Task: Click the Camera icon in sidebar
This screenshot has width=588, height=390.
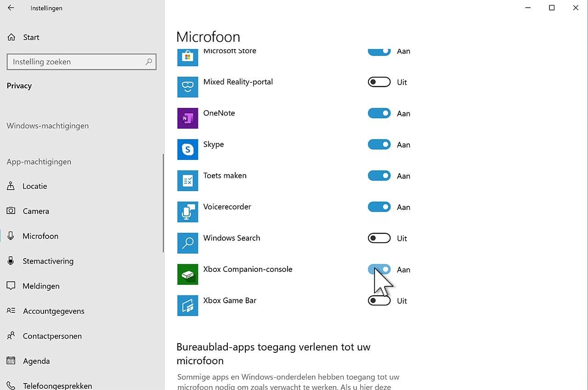Action: [11, 211]
